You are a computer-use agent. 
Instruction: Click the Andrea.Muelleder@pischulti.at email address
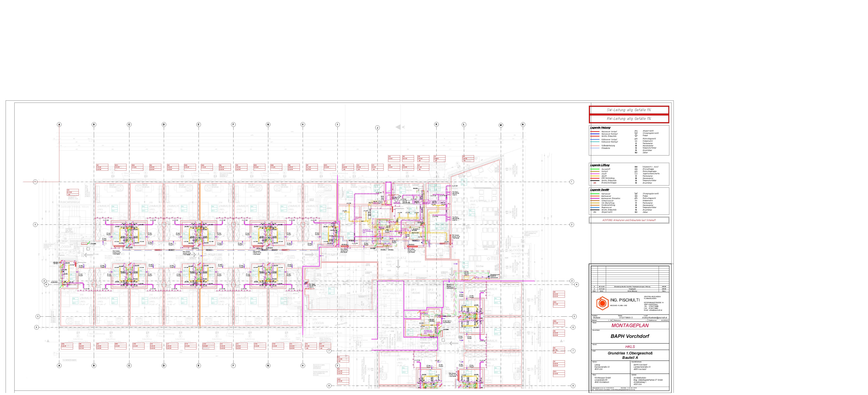pyautogui.click(x=654, y=318)
